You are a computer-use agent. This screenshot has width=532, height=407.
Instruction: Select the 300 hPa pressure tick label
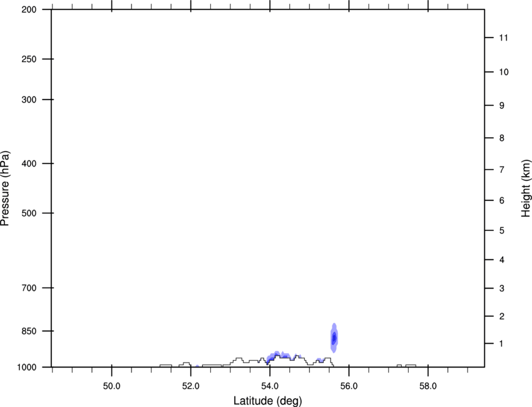click(29, 100)
